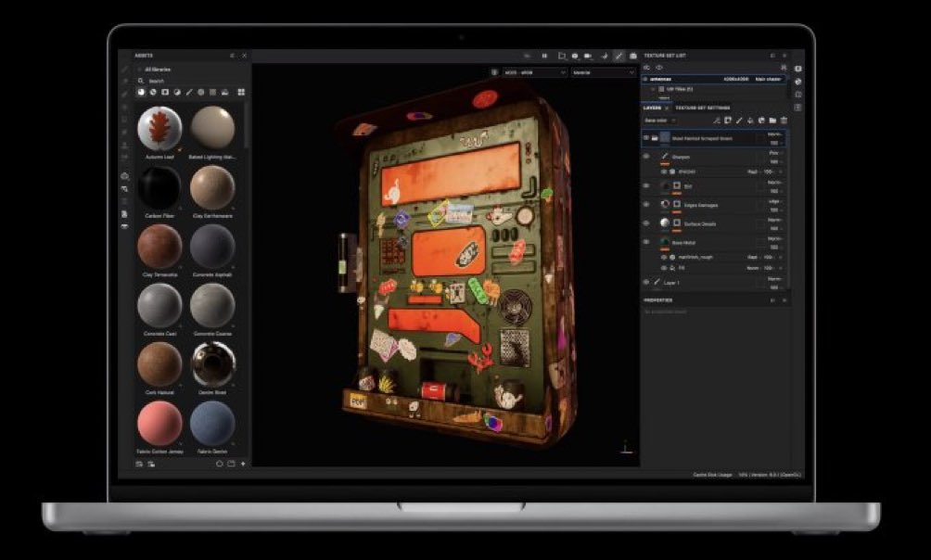Image resolution: width=931 pixels, height=560 pixels.
Task: Pick the Fabric Cotton Jersey pink material swatch
Action: pyautogui.click(x=159, y=423)
